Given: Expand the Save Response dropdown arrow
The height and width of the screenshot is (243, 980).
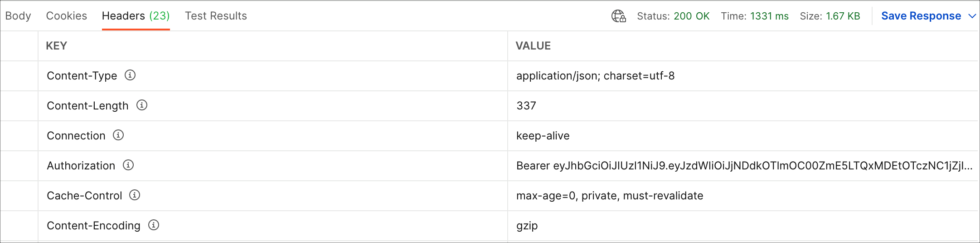Looking at the screenshot, I should [972, 16].
